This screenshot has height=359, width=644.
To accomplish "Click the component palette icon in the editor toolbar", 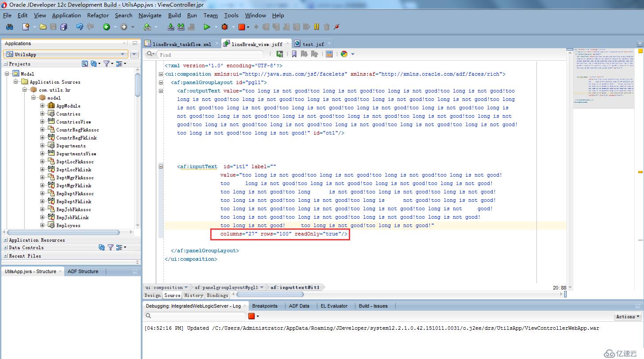I will (x=329, y=54).
